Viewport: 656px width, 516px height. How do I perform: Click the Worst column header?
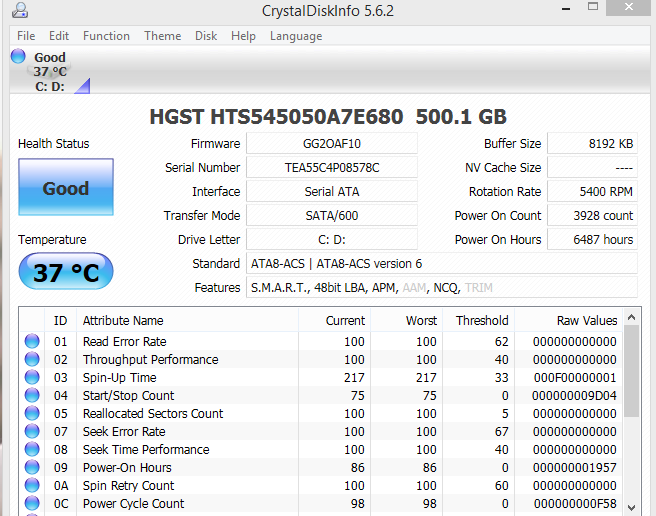(x=407, y=321)
